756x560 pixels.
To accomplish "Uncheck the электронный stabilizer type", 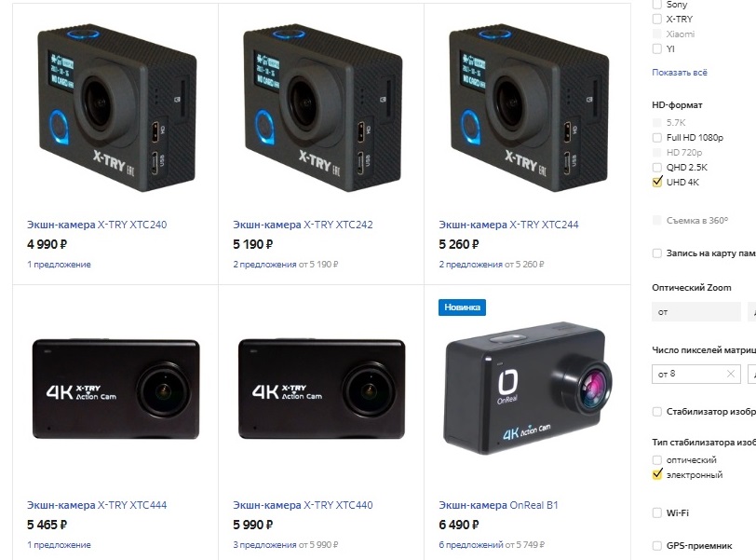I will click(x=656, y=475).
